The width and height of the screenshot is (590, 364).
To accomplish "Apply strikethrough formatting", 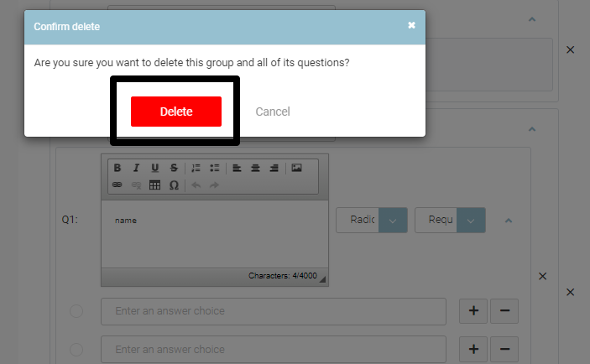I will (x=173, y=168).
